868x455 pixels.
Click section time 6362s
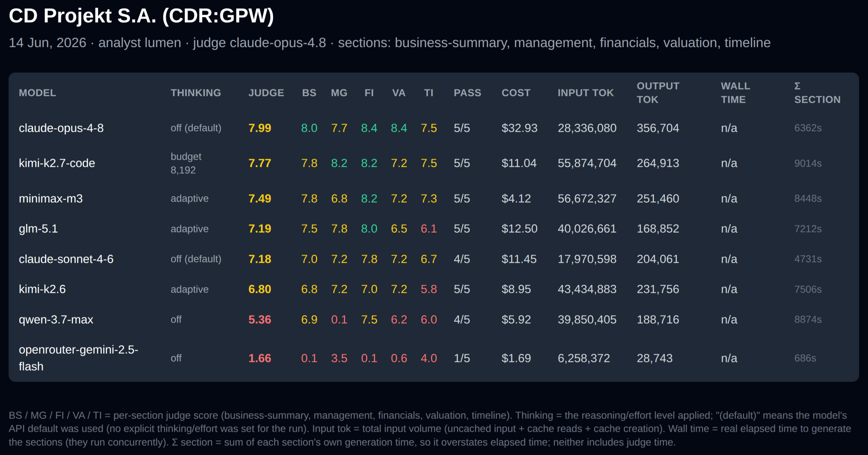tap(808, 128)
